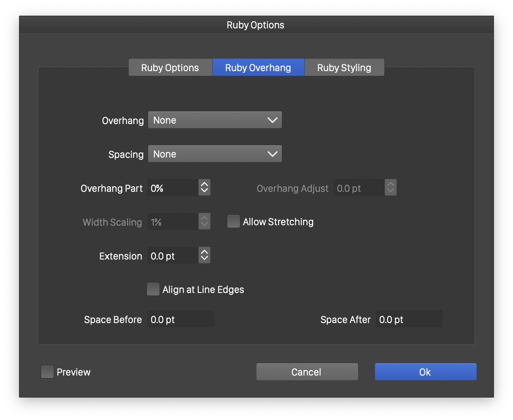Click into the Space Before field
The height and width of the screenshot is (420, 513).
click(180, 319)
